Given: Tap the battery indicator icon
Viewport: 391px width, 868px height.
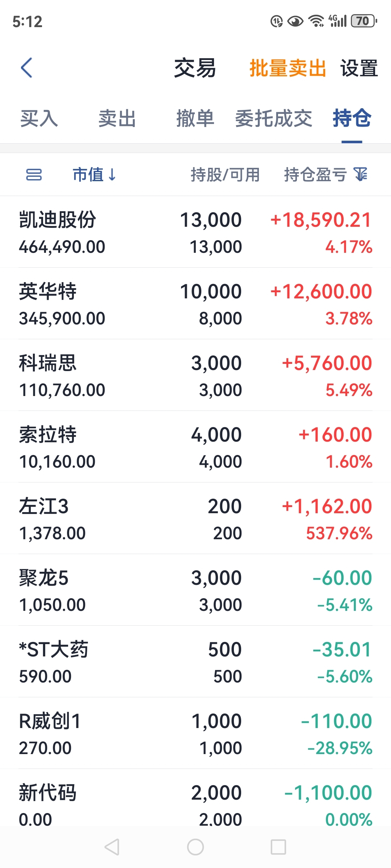Looking at the screenshot, I should [x=364, y=21].
